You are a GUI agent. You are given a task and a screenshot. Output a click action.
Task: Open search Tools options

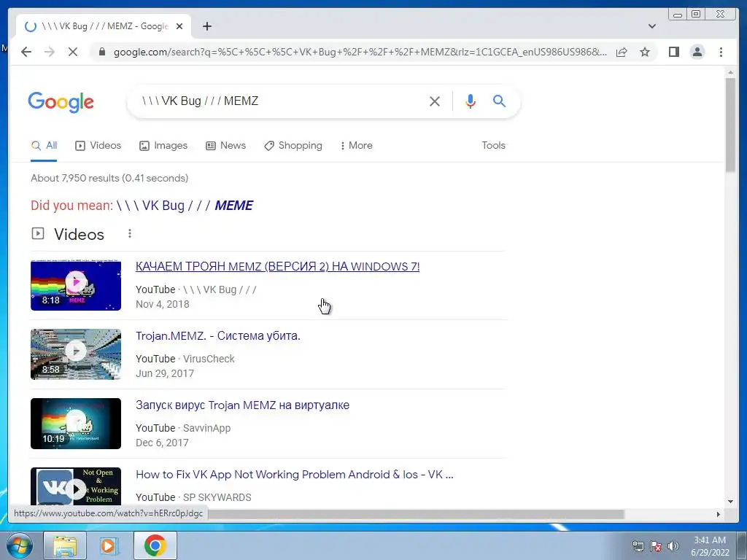pyautogui.click(x=493, y=146)
